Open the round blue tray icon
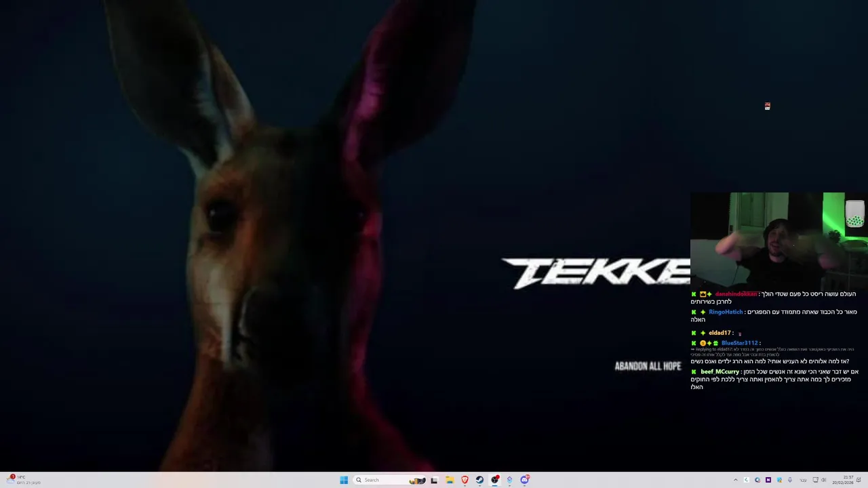Image resolution: width=868 pixels, height=488 pixels. coord(757,480)
